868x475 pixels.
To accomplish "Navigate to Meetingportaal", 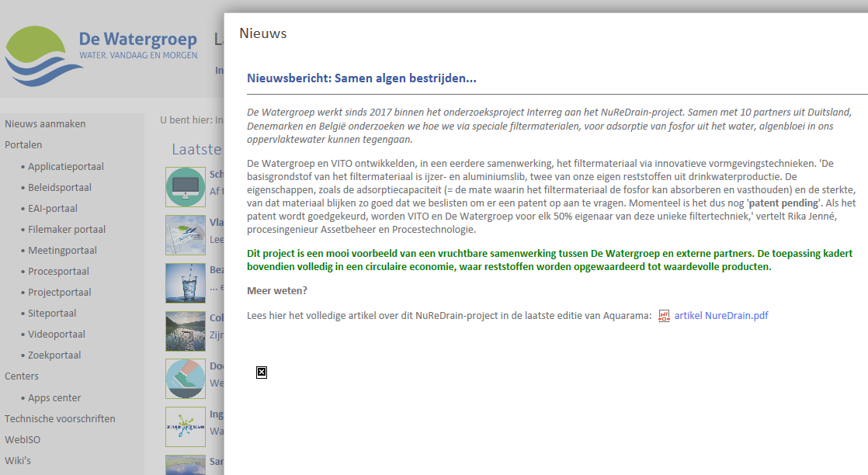I will click(62, 251).
